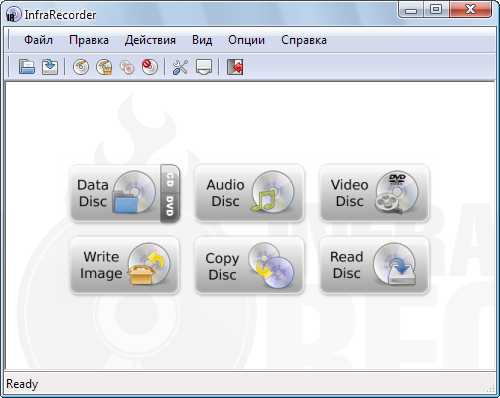The height and width of the screenshot is (398, 500).
Task: Open the Вид menu
Action: coord(202,40)
